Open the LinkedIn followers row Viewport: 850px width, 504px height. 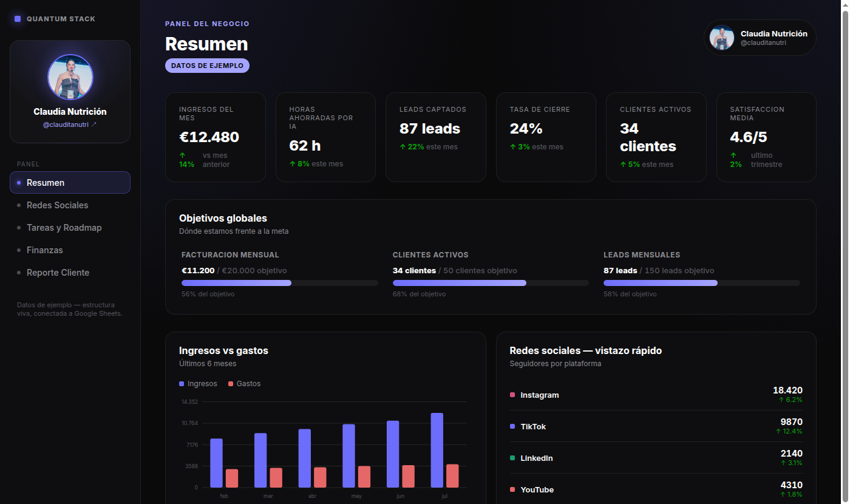656,458
